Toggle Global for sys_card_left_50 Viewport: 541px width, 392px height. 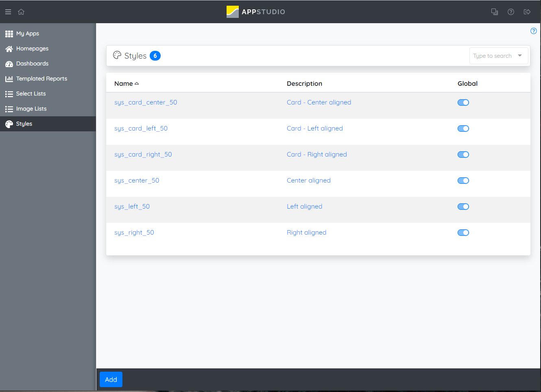click(x=463, y=128)
